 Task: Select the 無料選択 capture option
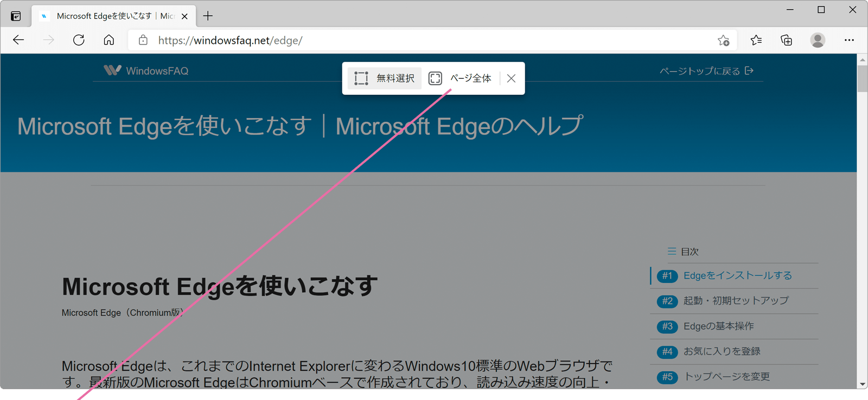(x=385, y=79)
